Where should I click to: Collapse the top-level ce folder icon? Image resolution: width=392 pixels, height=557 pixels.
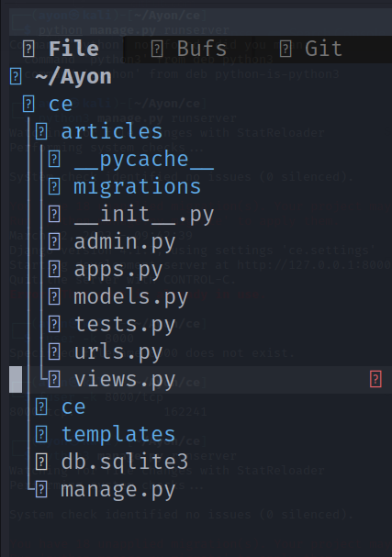coord(28,104)
